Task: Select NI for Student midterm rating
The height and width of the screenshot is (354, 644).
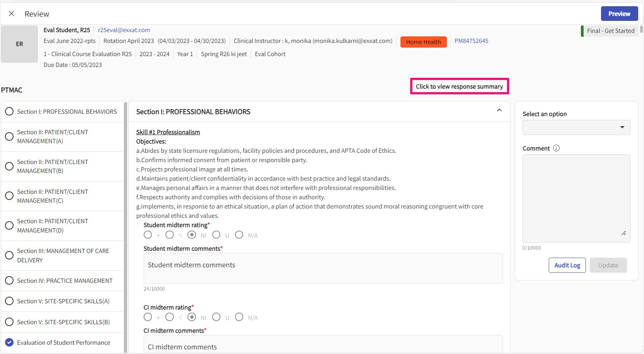Action: pos(192,235)
